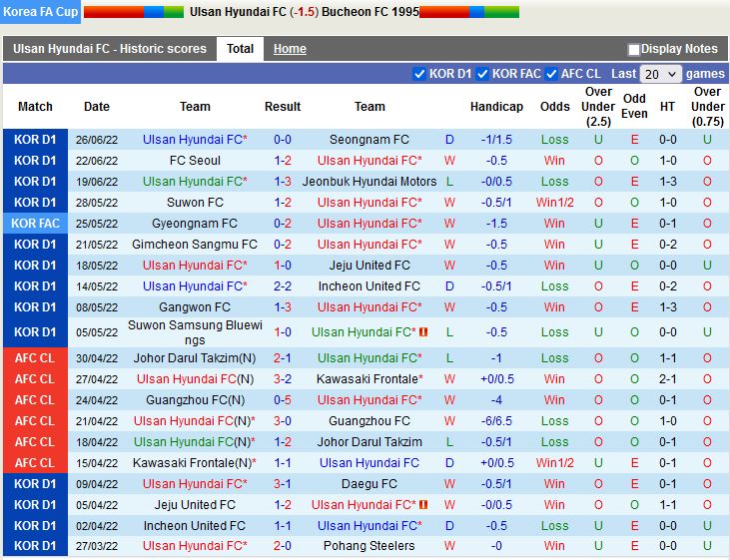
Task: Click red card icon in 05/04/22 Jeju row
Action: point(423,505)
